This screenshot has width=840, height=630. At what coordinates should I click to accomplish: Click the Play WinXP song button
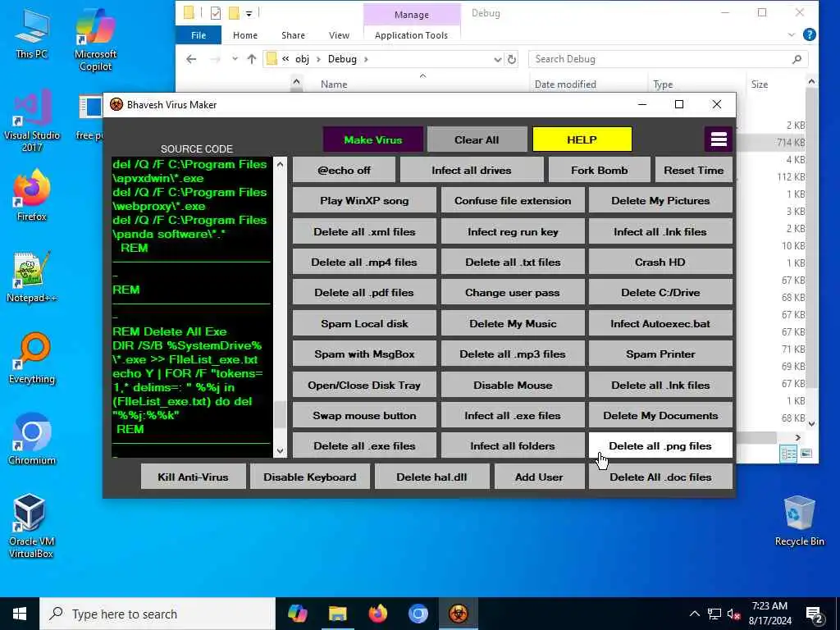pos(364,200)
